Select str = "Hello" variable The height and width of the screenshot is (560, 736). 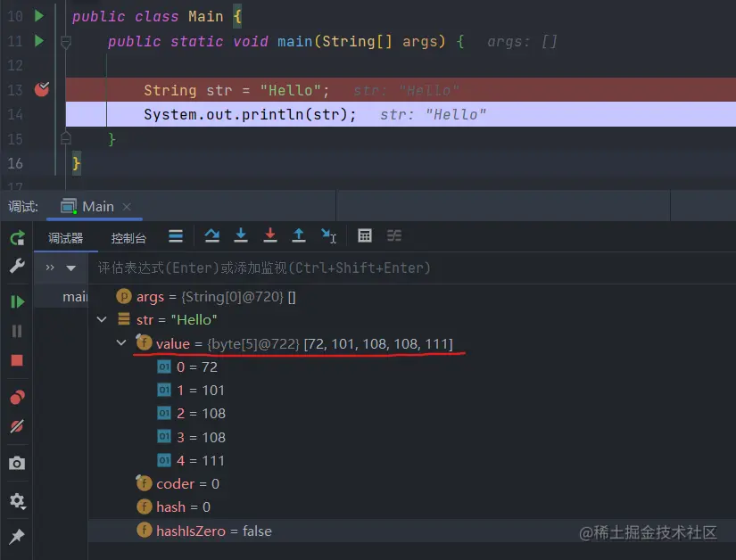click(x=177, y=320)
